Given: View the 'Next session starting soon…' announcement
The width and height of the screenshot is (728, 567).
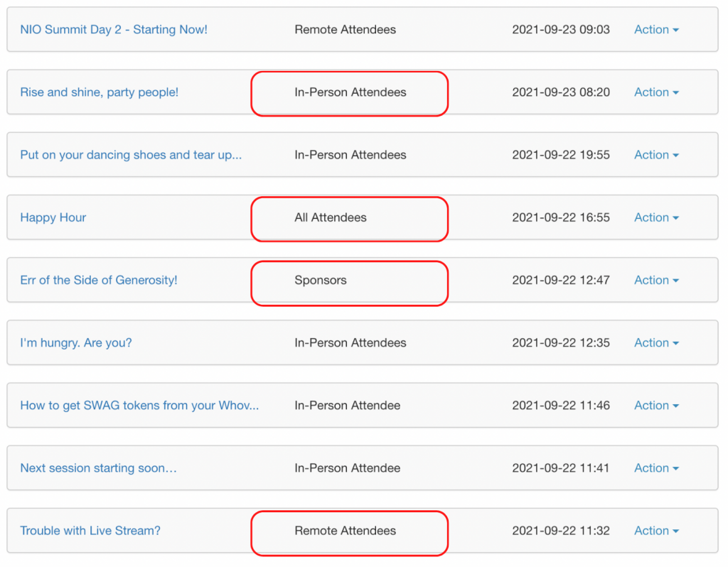Looking at the screenshot, I should coord(98,468).
